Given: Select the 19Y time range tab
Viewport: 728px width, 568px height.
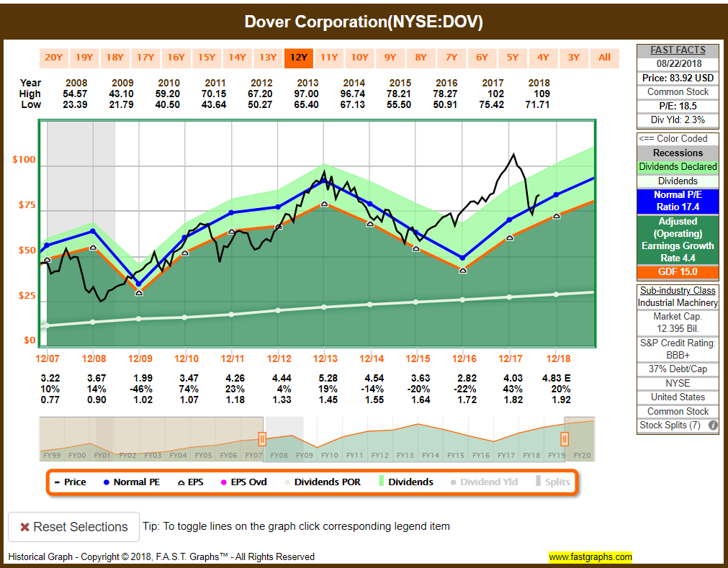Looking at the screenshot, I should [x=84, y=58].
